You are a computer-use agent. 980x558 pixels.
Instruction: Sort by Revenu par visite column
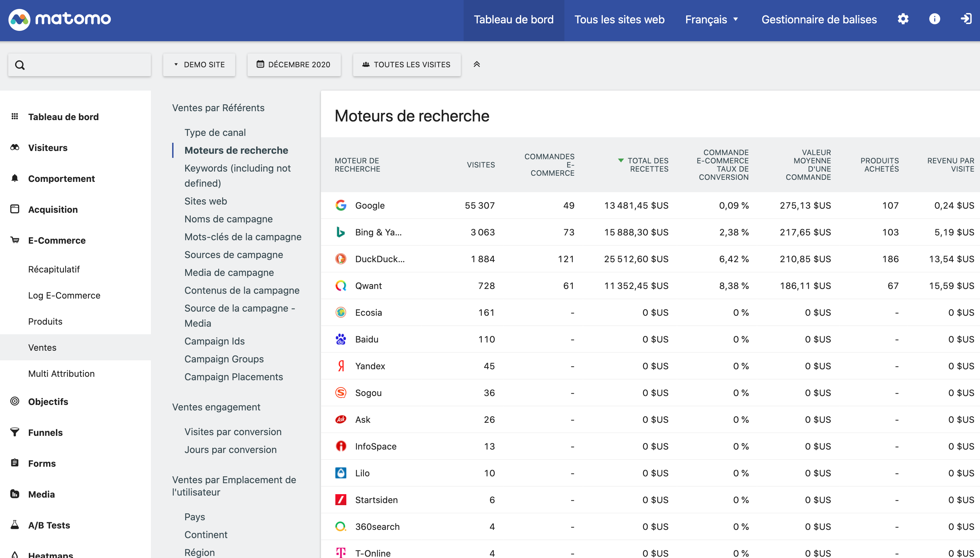(951, 165)
